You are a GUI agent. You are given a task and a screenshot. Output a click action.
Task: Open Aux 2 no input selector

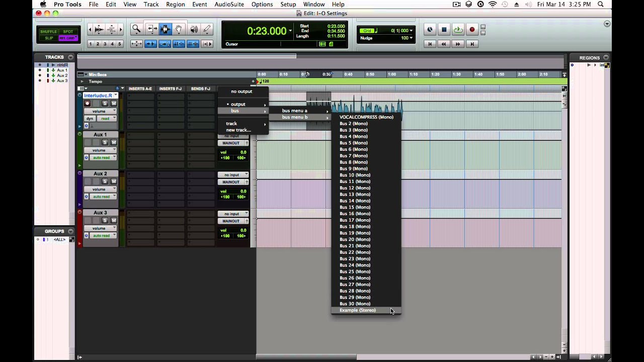[x=233, y=175]
